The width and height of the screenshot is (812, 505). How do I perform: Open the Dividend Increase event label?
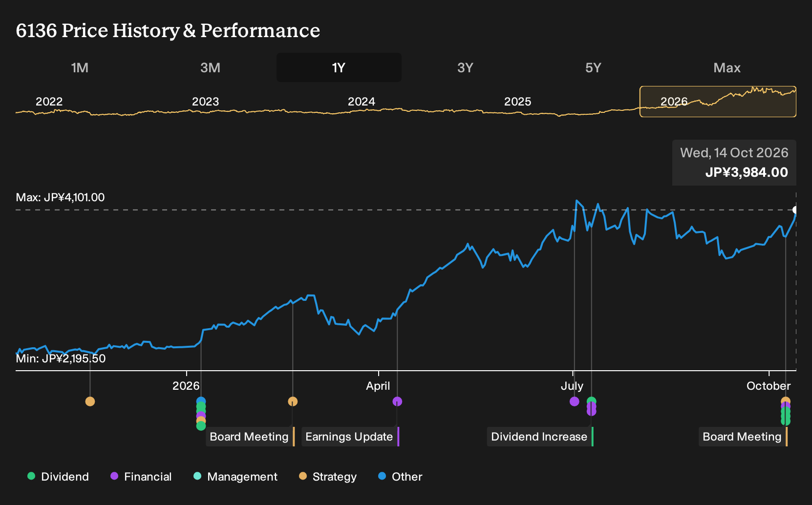point(540,437)
